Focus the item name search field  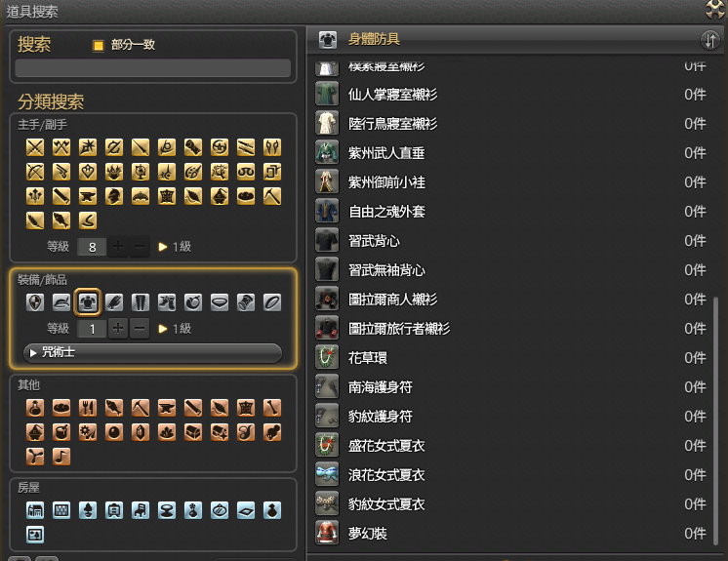(x=153, y=68)
